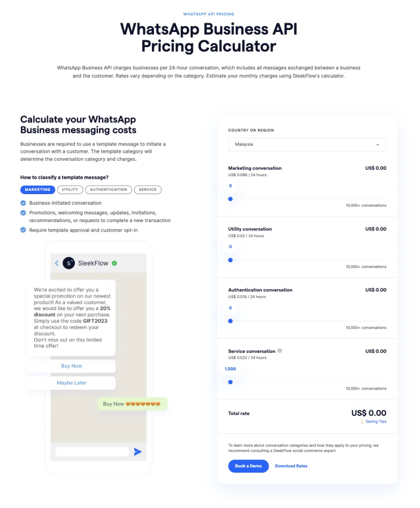420x508 pixels.
Task: Click Maybe Later in the chat mockup
Action: coord(71,382)
